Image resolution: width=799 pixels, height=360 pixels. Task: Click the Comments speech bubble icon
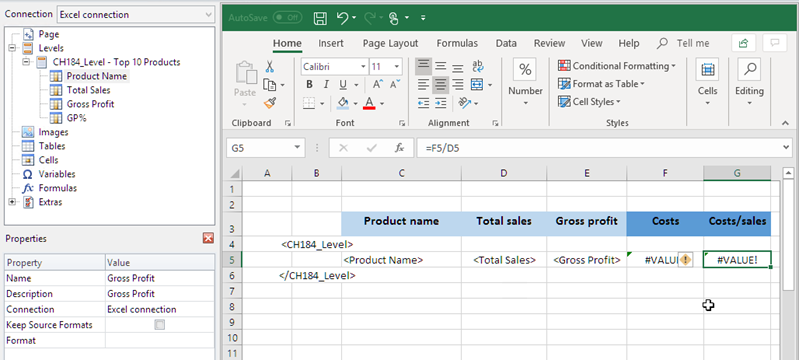point(775,43)
